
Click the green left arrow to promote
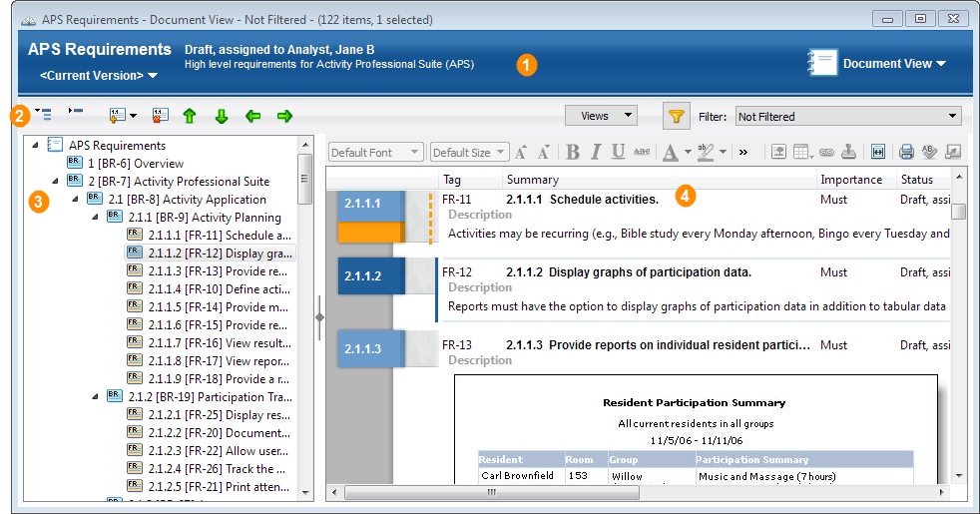253,116
